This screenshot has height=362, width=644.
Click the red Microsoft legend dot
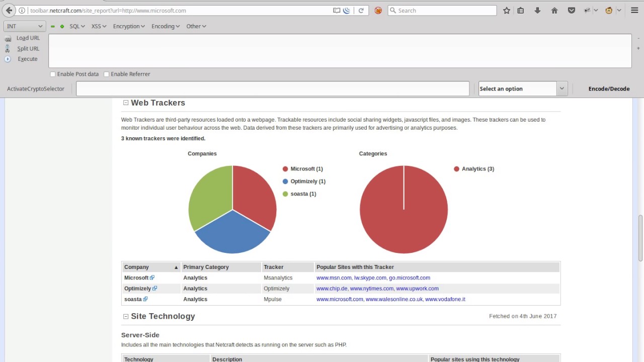pyautogui.click(x=285, y=169)
